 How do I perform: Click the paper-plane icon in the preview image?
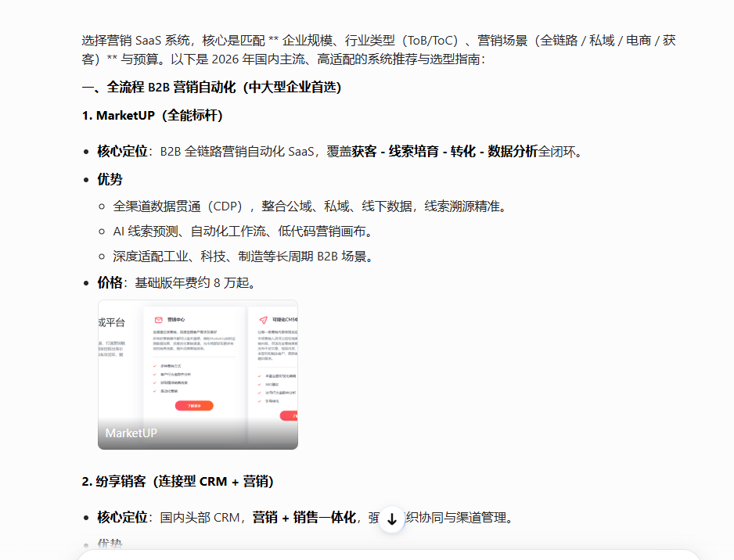(264, 320)
